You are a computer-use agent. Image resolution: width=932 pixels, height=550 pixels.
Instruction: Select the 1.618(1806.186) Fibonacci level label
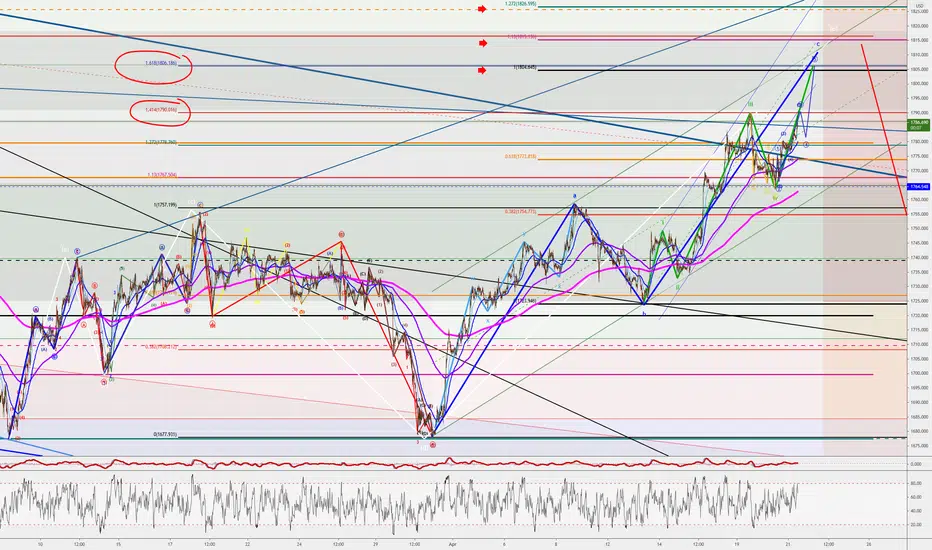160,62
